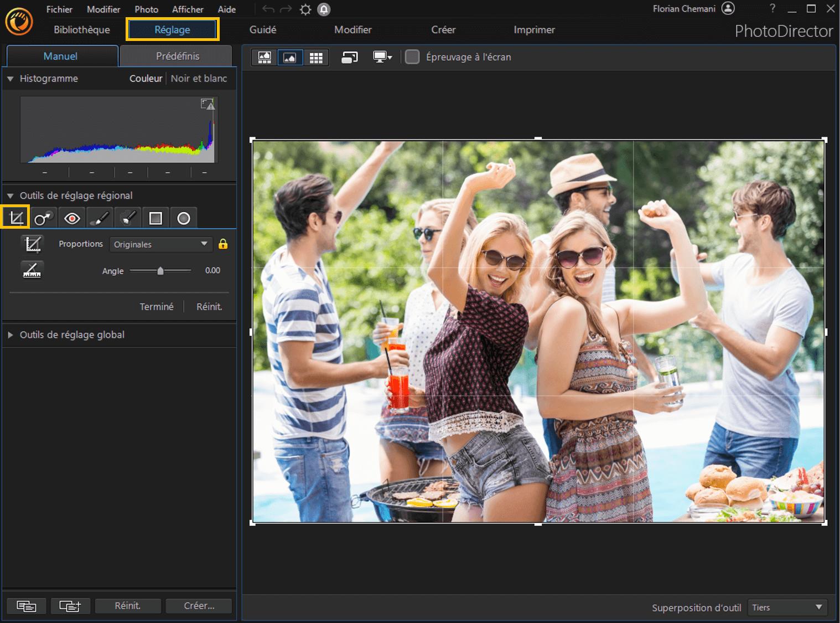Click the Terminé button
The height and width of the screenshot is (623, 840).
coord(157,306)
